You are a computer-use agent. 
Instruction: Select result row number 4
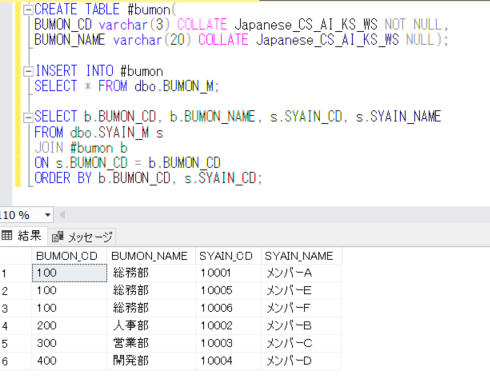[16, 326]
